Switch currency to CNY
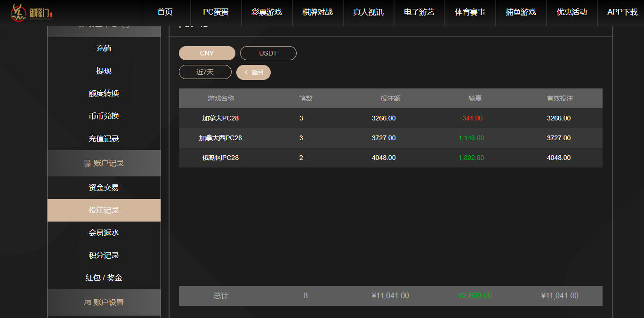The height and width of the screenshot is (318, 644). [x=207, y=53]
